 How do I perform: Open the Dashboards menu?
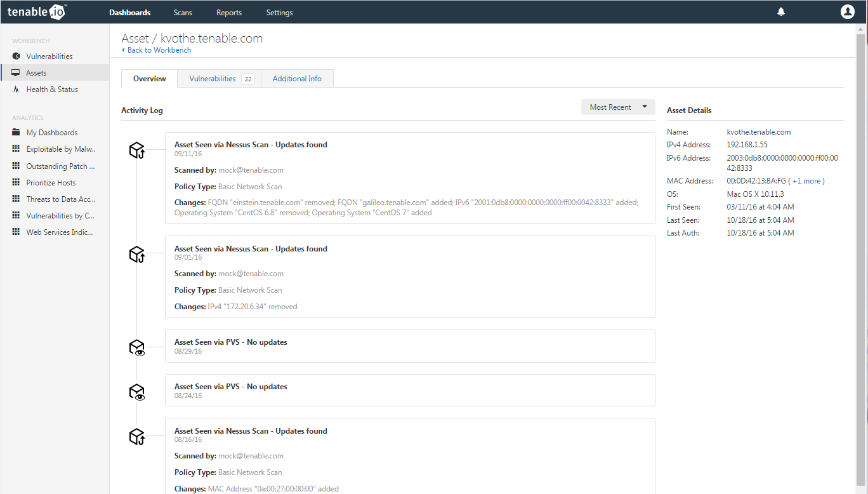129,13
